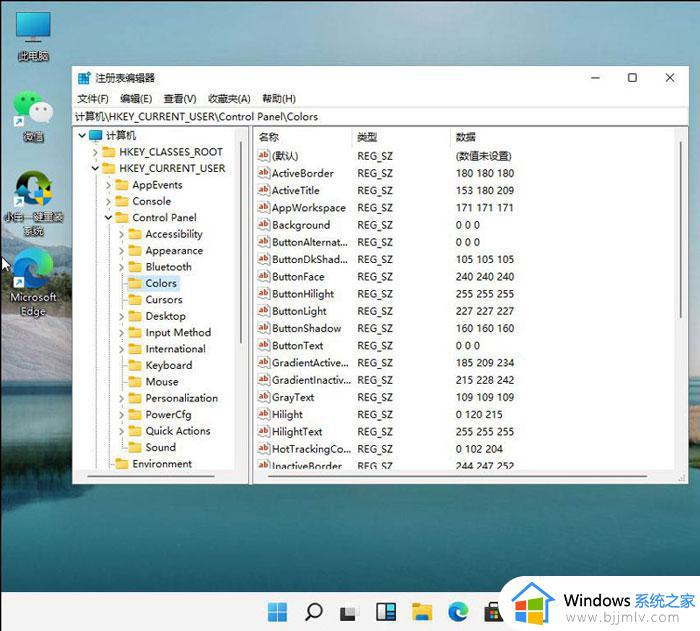Image resolution: width=700 pixels, height=631 pixels.
Task: Click the 数据 column header
Action: click(x=563, y=138)
